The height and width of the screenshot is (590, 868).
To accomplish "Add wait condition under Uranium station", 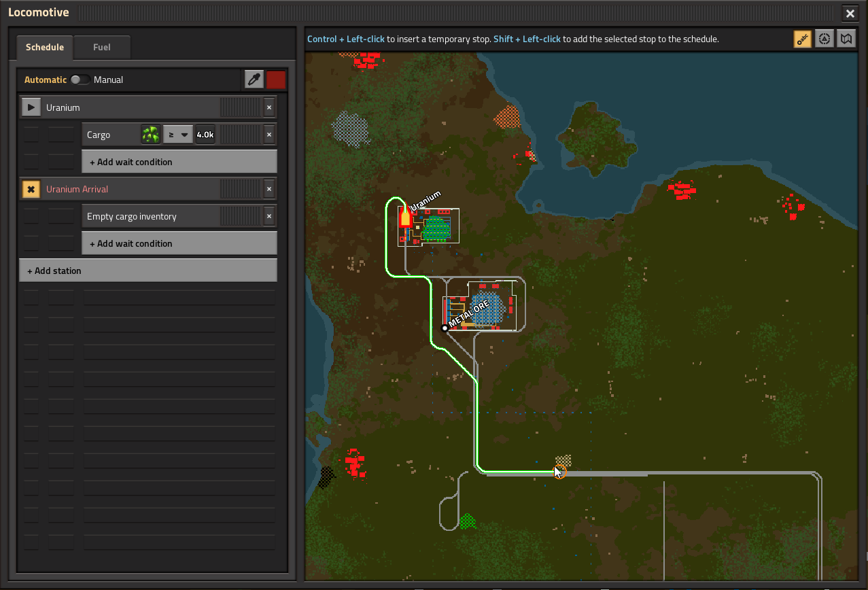I will coord(179,162).
